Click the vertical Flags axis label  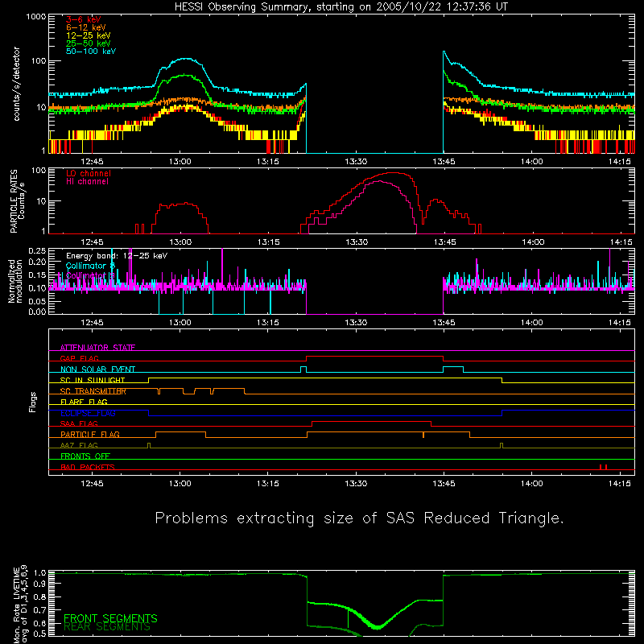coord(32,402)
